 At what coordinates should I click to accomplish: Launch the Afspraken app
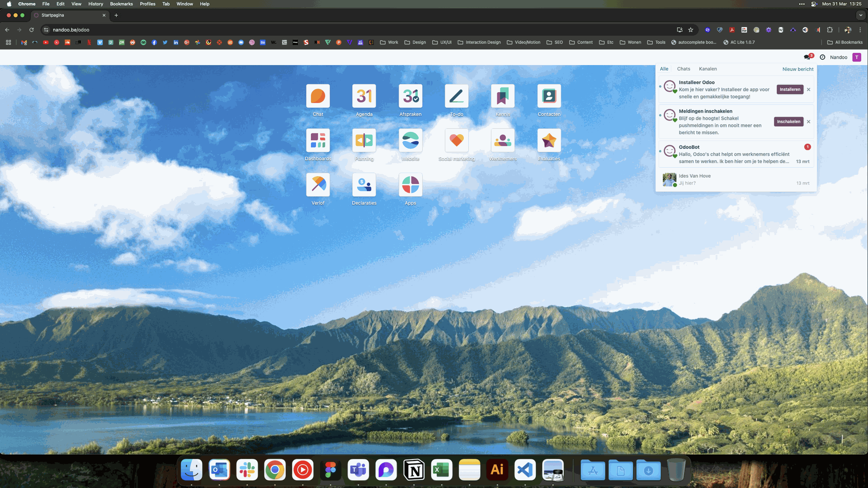point(410,96)
